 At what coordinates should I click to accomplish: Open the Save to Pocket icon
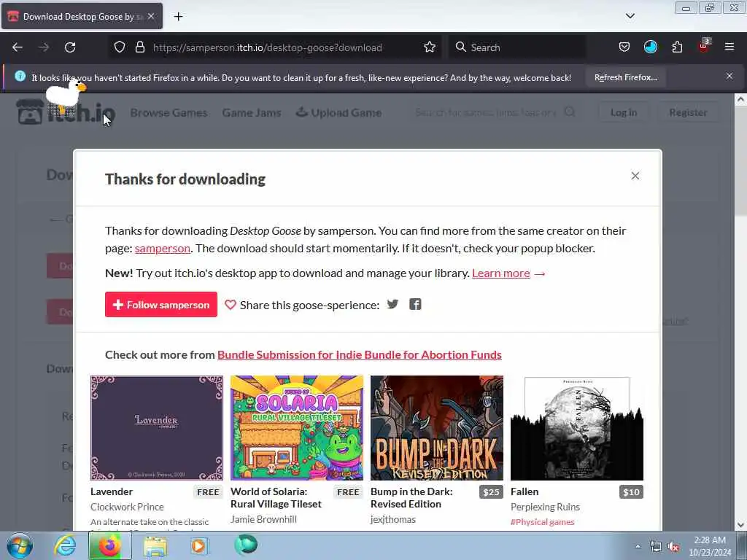point(624,47)
